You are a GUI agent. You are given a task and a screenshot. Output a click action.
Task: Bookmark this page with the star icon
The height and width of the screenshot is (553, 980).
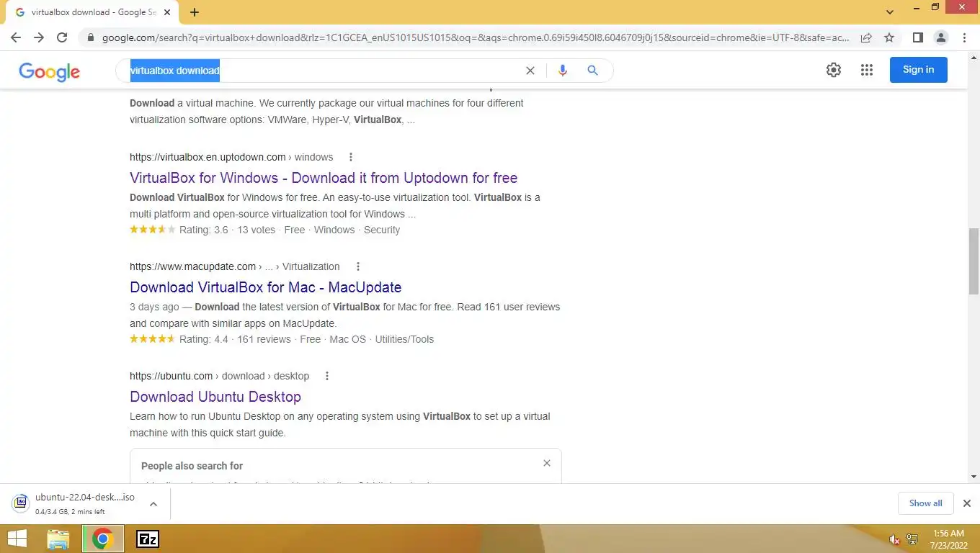(889, 37)
